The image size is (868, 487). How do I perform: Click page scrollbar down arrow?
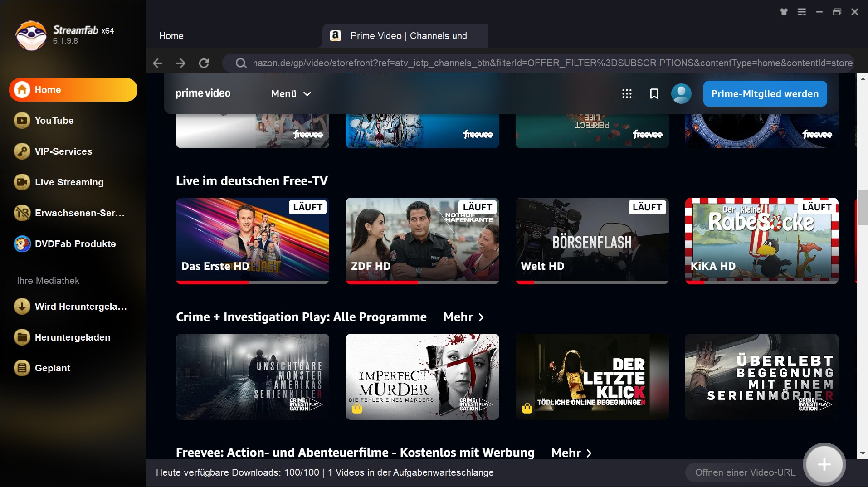(x=863, y=453)
